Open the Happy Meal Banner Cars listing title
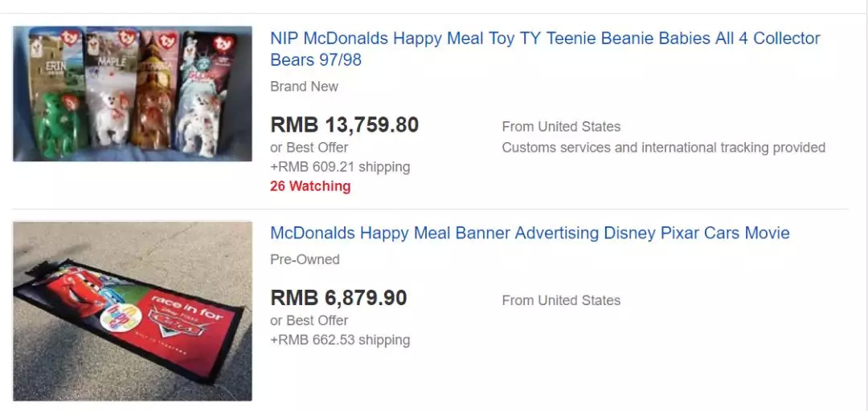The image size is (868, 411). pos(530,233)
